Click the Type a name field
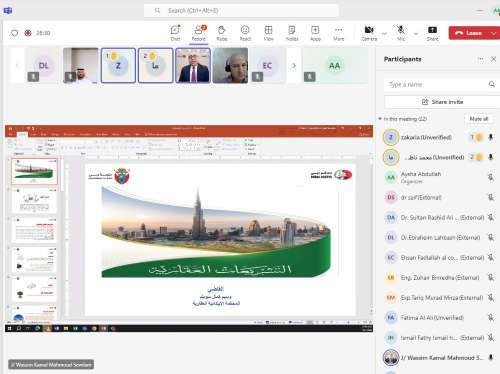 (x=442, y=84)
